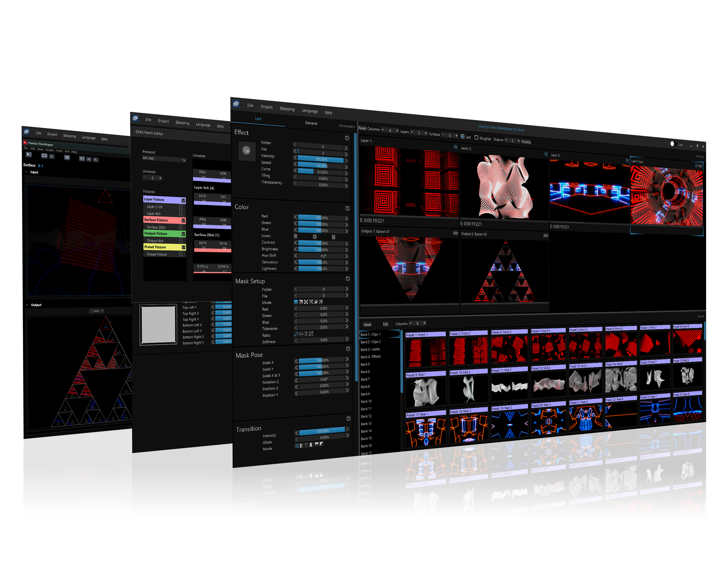
Task: Click the undo arrow icon in VideoMapper toolbar
Action: 52,156
